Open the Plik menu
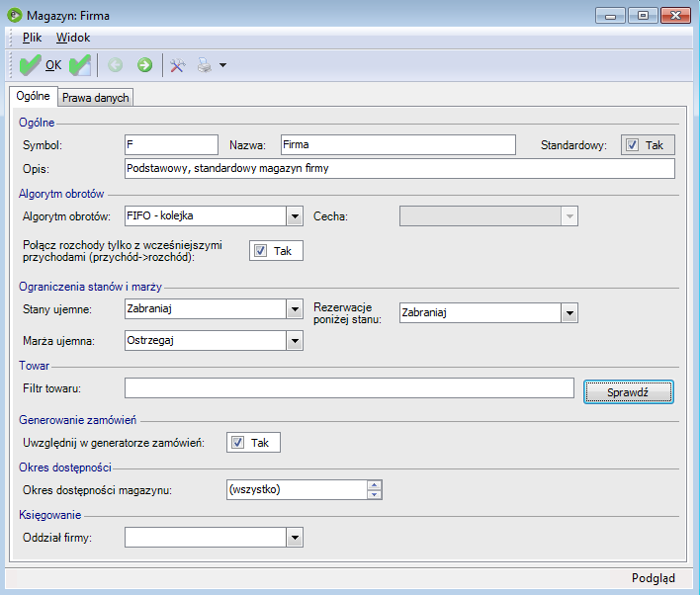 tap(32, 38)
